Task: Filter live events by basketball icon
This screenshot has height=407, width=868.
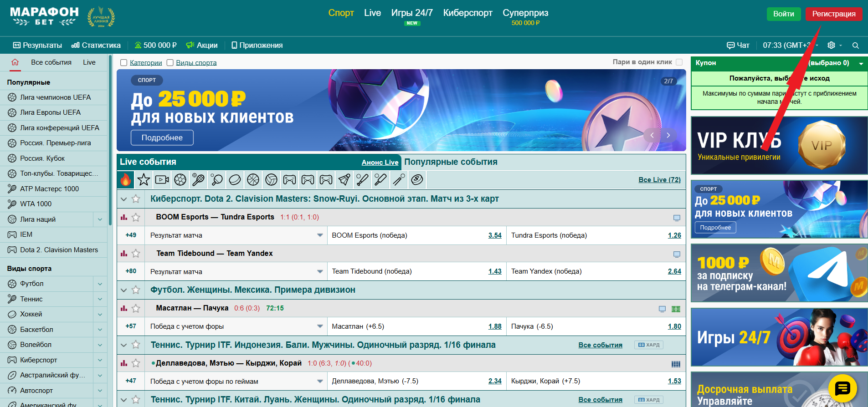Action: click(x=253, y=180)
